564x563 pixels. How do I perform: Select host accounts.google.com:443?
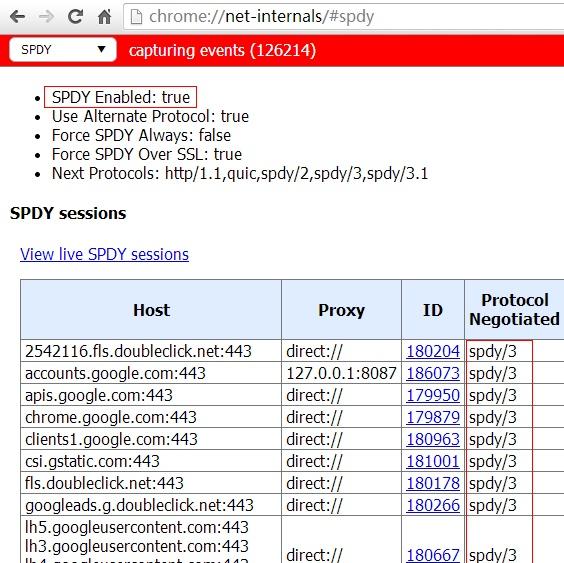click(x=115, y=373)
